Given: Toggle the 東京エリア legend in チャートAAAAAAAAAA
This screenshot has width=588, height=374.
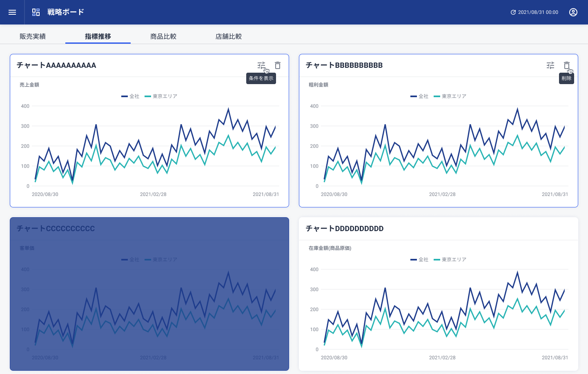Looking at the screenshot, I should tap(161, 96).
